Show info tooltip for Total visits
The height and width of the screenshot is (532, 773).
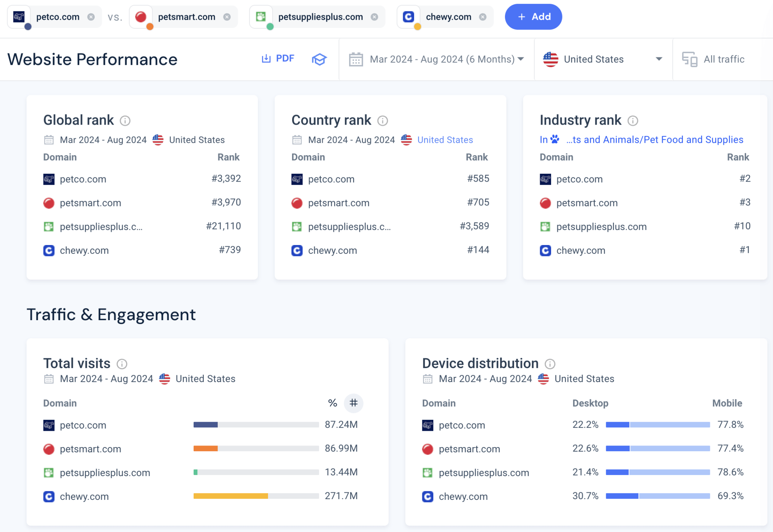[122, 364]
